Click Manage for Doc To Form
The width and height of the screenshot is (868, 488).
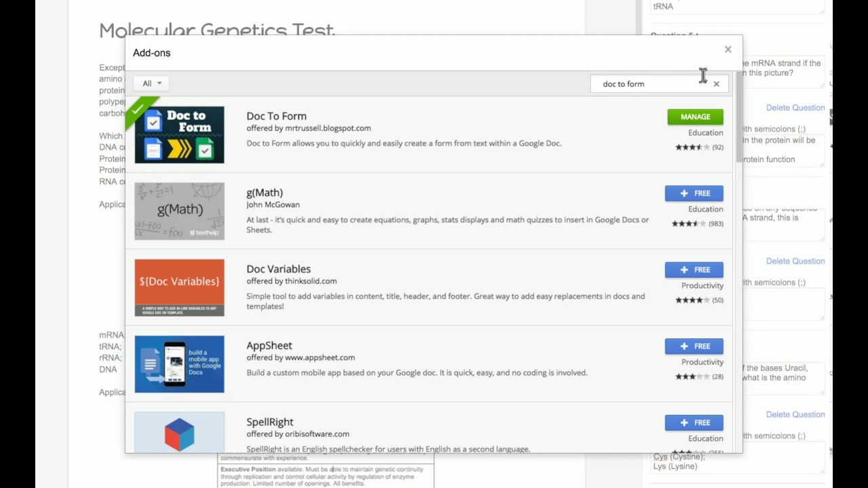click(x=695, y=117)
